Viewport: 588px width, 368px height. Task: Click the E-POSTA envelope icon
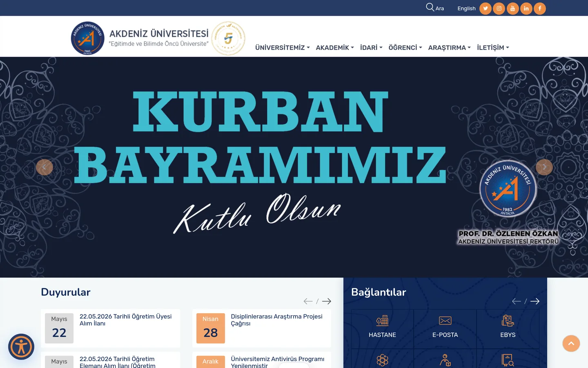coord(445,321)
